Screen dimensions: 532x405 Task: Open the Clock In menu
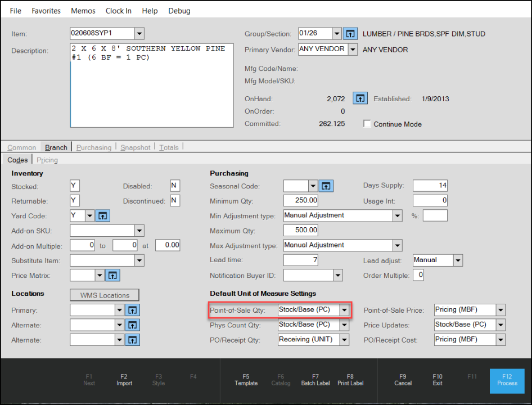pos(119,11)
